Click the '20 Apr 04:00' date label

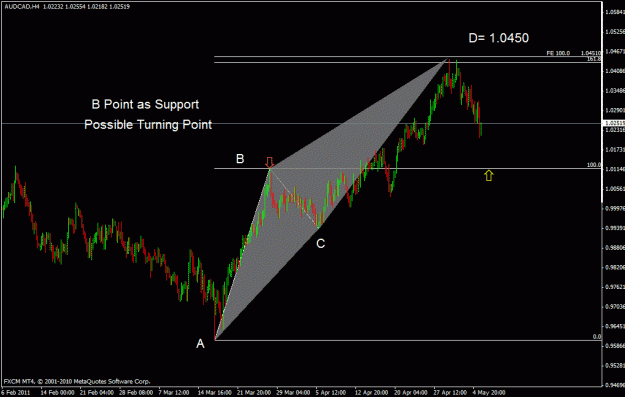pyautogui.click(x=411, y=393)
